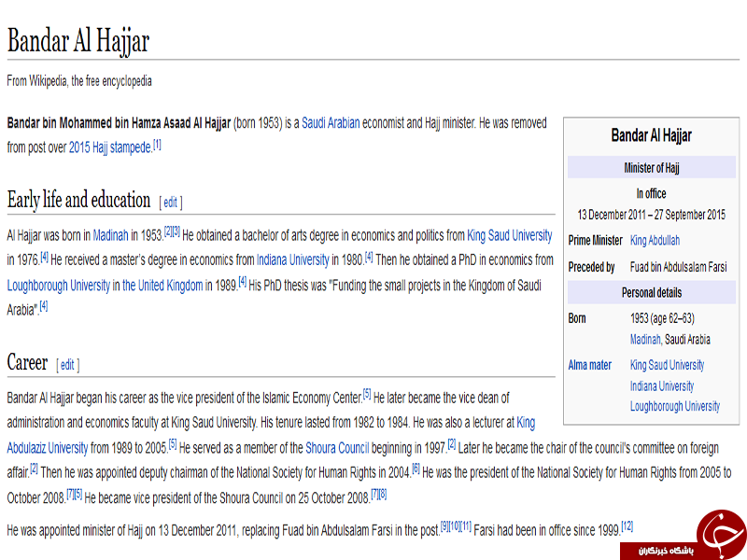Image resolution: width=747 pixels, height=560 pixels.
Task: Click citation [9] after 'Farsi in the post'
Action: pos(444,526)
